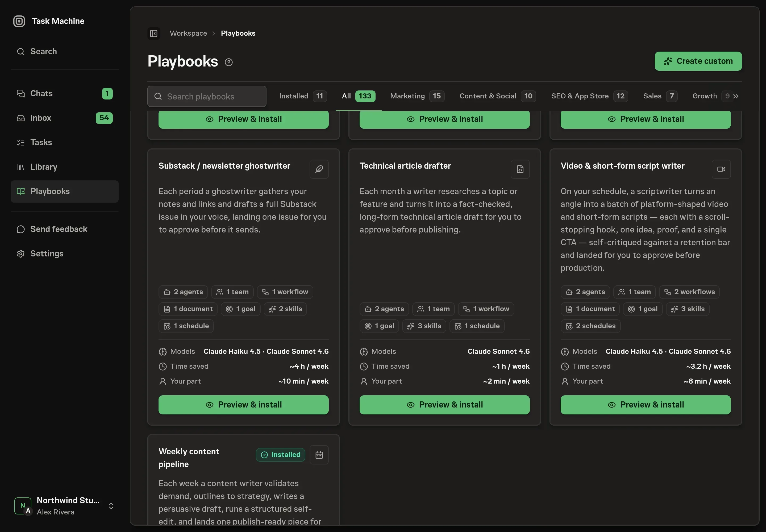Select the All playbooks tab
Image resolution: width=766 pixels, height=532 pixels.
[358, 96]
